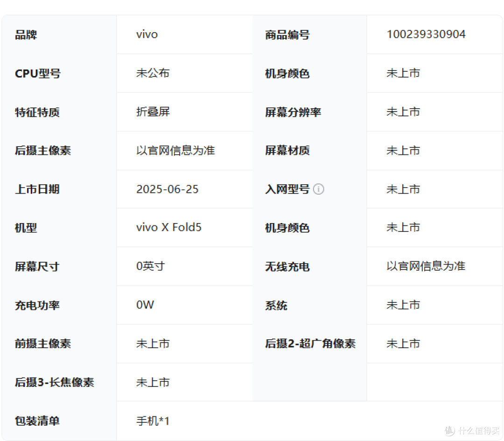Select the 包装清单 label
The width and height of the screenshot is (504, 441).
click(x=37, y=421)
